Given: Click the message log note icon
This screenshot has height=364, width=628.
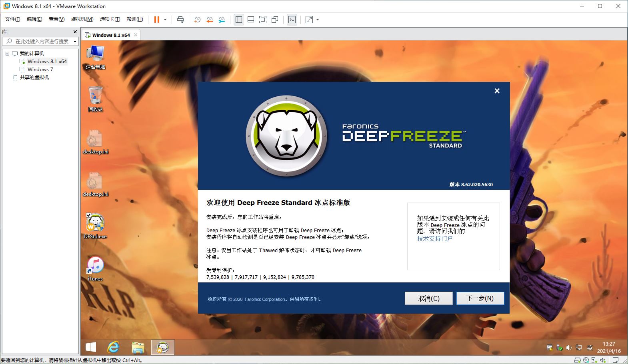Looking at the screenshot, I should [x=616, y=360].
